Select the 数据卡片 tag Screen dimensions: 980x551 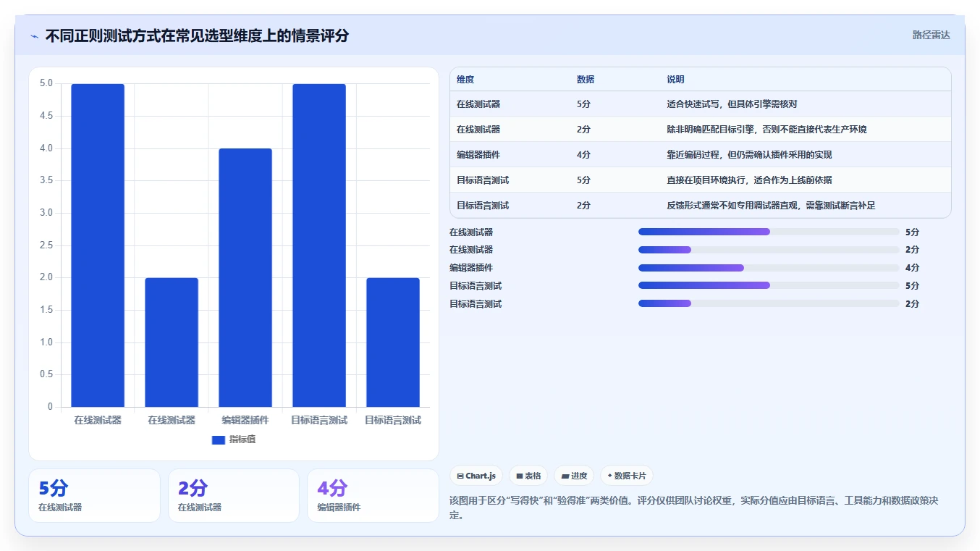click(x=627, y=476)
